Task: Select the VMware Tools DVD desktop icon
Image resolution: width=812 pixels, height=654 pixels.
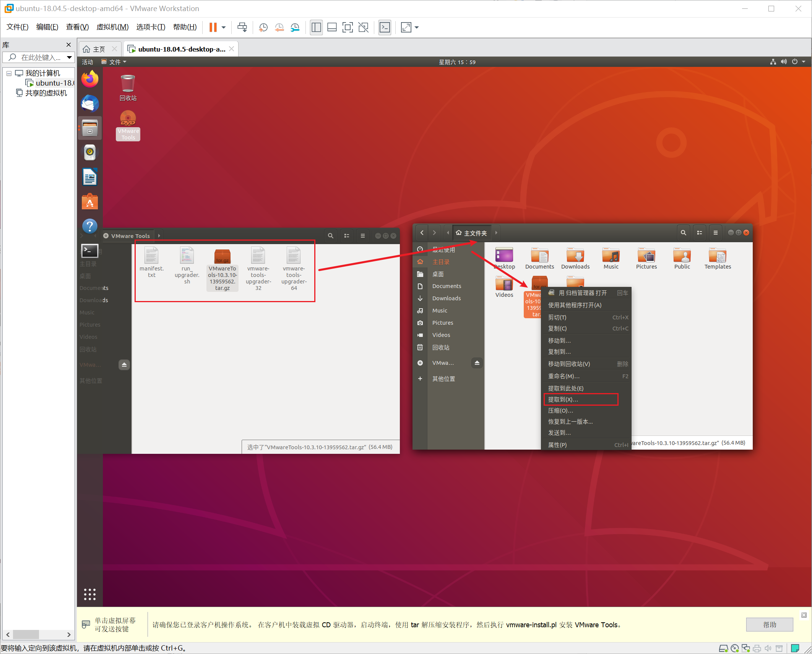Action: pos(128,126)
